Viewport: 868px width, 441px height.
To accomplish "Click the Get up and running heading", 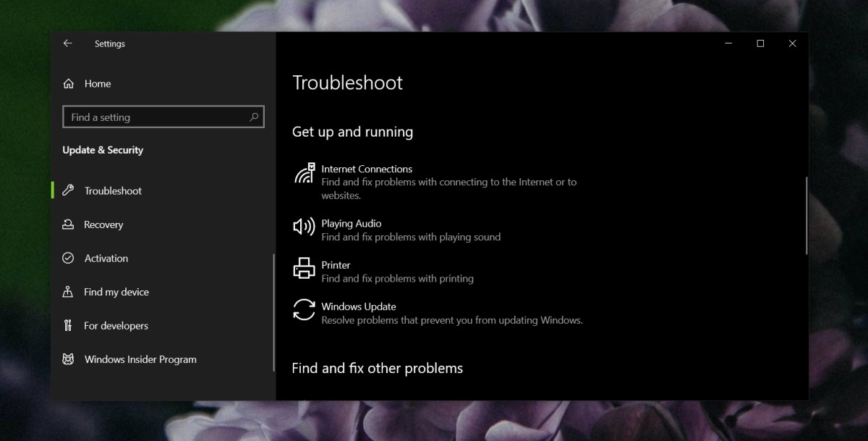I will coord(352,132).
